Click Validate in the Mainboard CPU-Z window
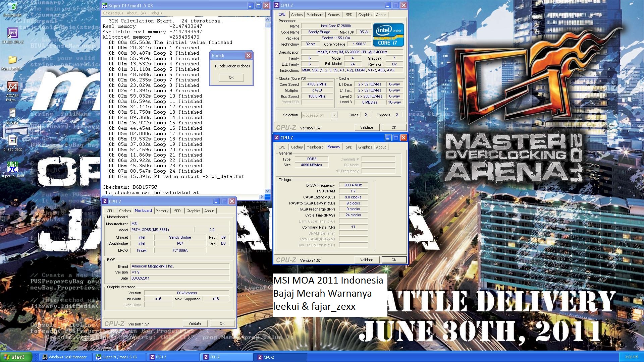Screen dimensions: 644x362 [x=195, y=323]
